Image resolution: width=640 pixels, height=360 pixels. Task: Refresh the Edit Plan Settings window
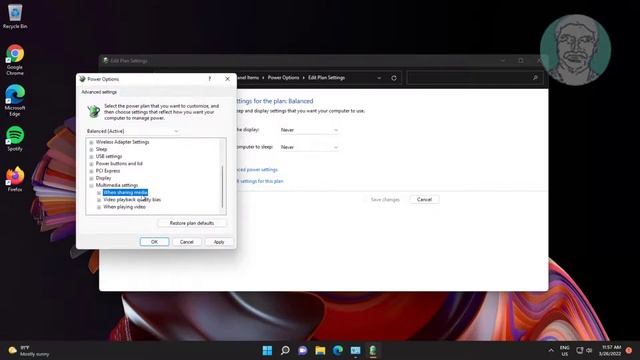pyautogui.click(x=394, y=78)
